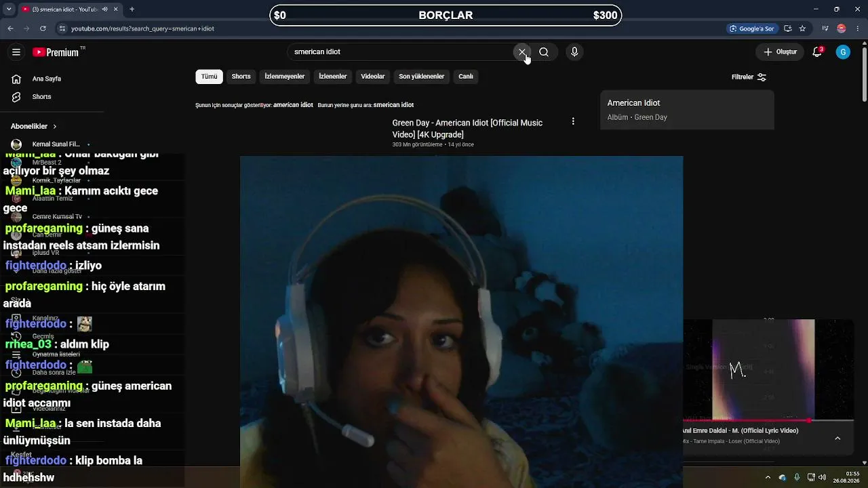Screen dimensions: 868x488
Task: Go back in the browser
Action: (10, 28)
